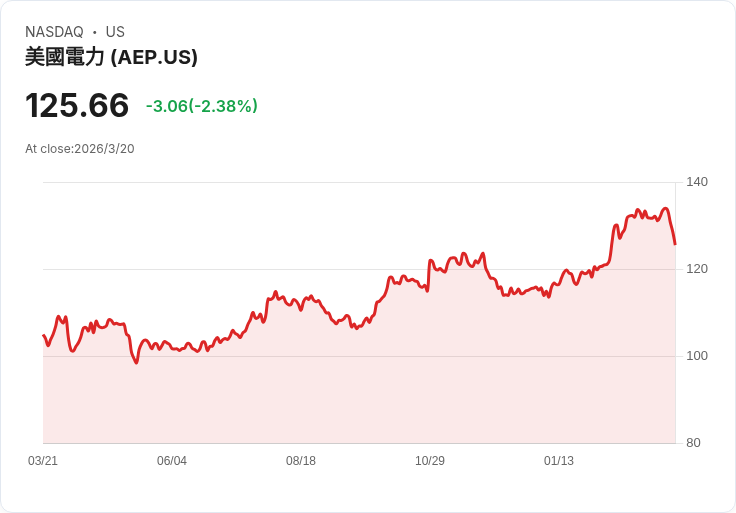Click the 80 y-axis label
The width and height of the screenshot is (736, 513).
pyautogui.click(x=694, y=443)
